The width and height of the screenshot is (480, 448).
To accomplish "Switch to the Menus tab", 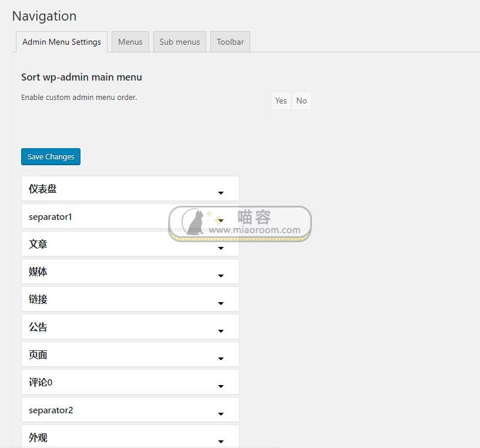I will [130, 42].
